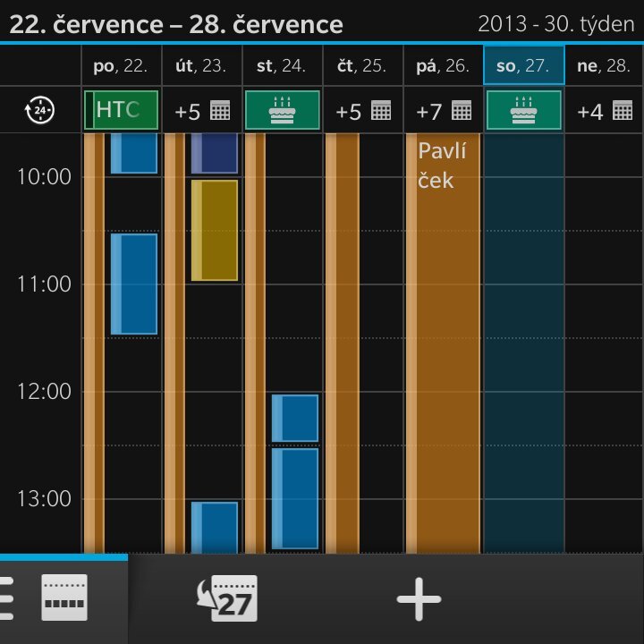Viewport: 644px width, 644px height.
Task: Expand the +7 all-day events on Friday 26
Action: click(x=443, y=111)
